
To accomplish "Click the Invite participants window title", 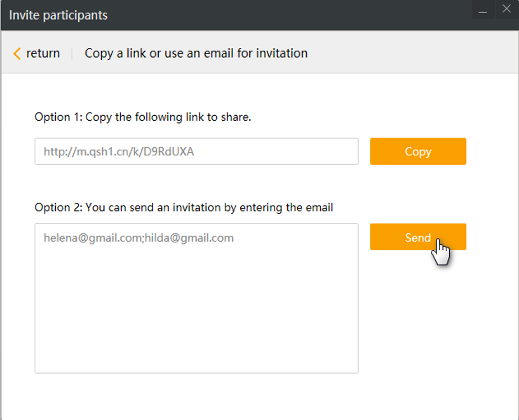I will 59,15.
